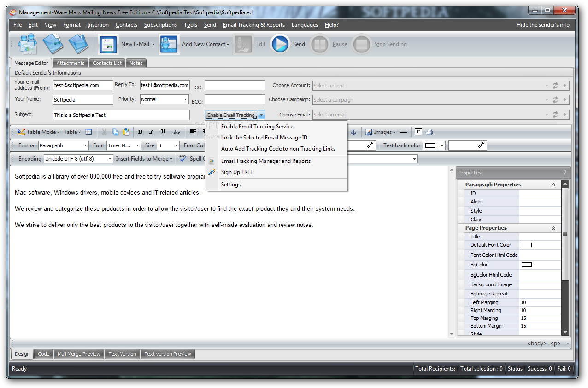Image resolution: width=588 pixels, height=388 pixels.
Task: Click Hide the sender's info
Action: [543, 25]
